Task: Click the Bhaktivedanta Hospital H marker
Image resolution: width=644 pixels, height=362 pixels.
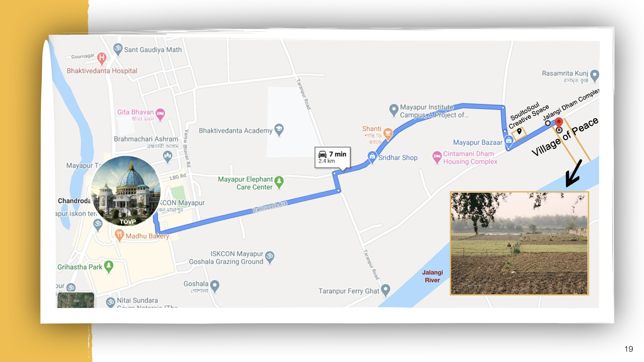Action: [x=102, y=58]
